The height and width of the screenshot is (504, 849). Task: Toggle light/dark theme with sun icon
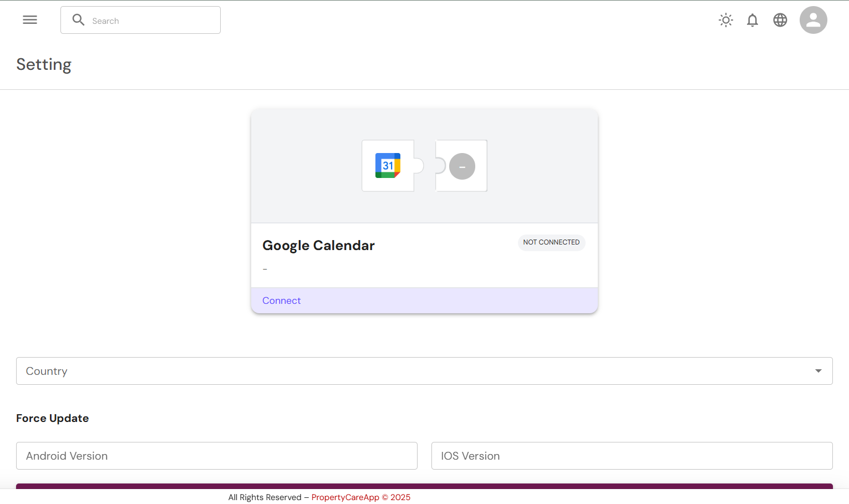coord(725,21)
